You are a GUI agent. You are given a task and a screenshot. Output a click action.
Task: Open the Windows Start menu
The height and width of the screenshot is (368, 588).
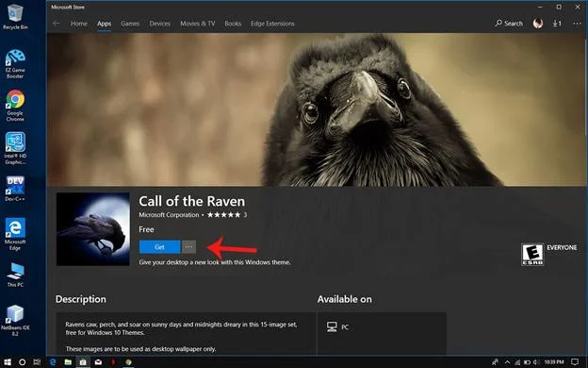[8, 362]
